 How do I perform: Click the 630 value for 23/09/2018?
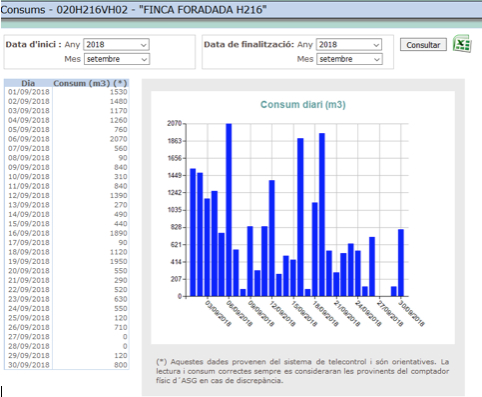pyautogui.click(x=121, y=299)
